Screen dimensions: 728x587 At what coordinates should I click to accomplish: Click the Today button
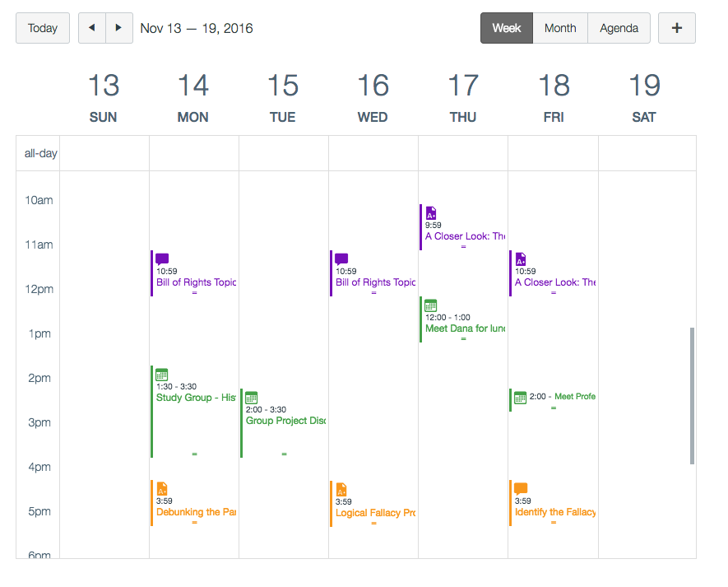(42, 27)
